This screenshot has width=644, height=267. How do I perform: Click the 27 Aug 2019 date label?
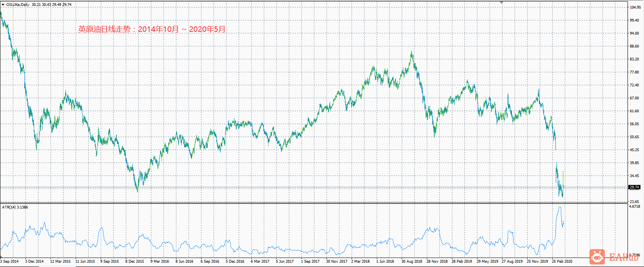click(x=512, y=261)
